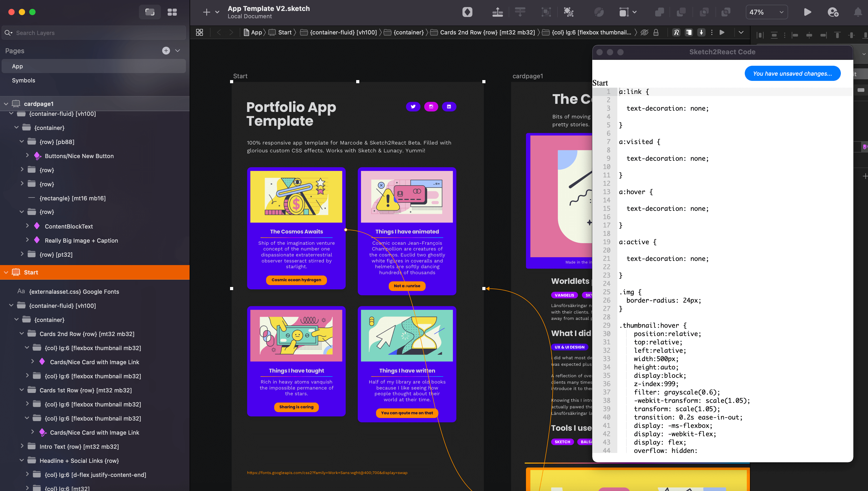The width and height of the screenshot is (868, 491).
Task: Click the Create Symbol diamond icon
Action: (x=467, y=12)
